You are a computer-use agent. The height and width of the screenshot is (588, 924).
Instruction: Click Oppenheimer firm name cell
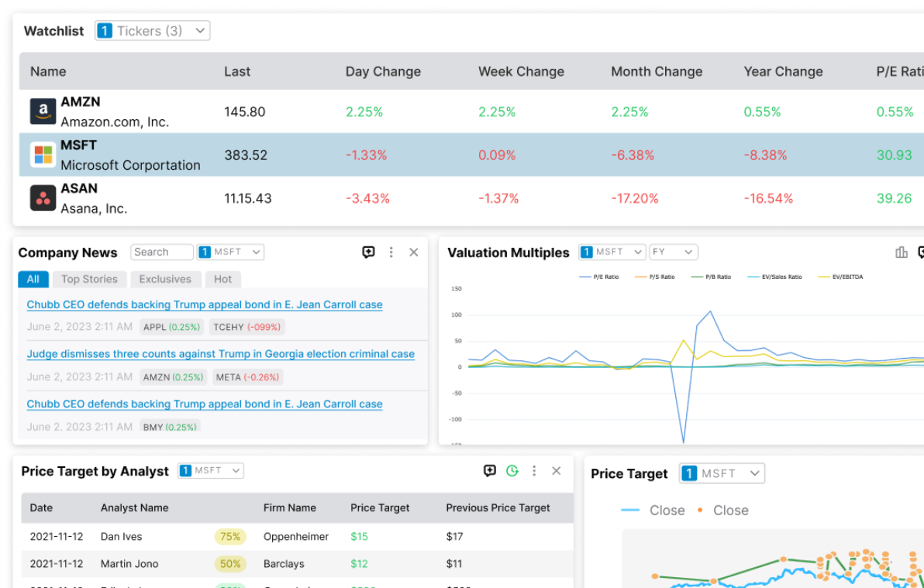point(296,536)
